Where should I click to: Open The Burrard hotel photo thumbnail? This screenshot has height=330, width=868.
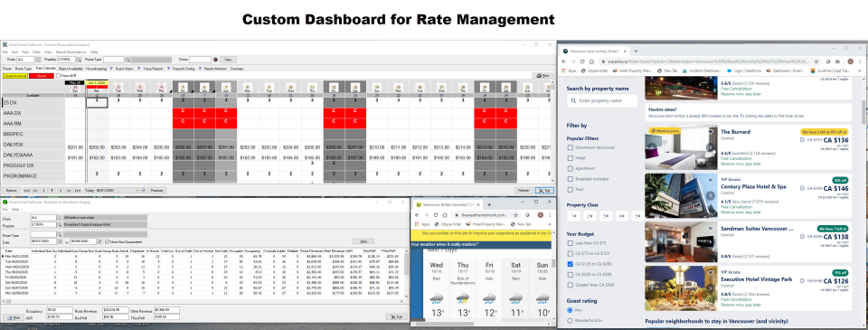[x=681, y=147]
